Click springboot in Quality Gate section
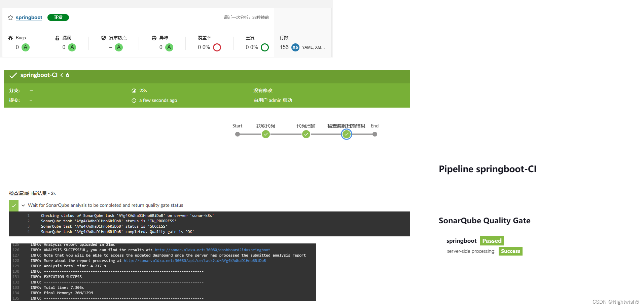Image resolution: width=644 pixels, height=308 pixels. tap(461, 241)
